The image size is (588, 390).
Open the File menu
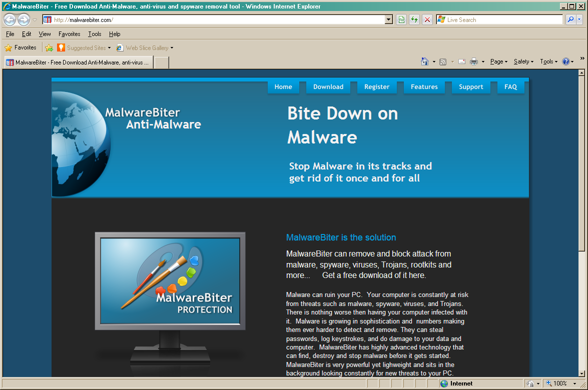tap(10, 34)
